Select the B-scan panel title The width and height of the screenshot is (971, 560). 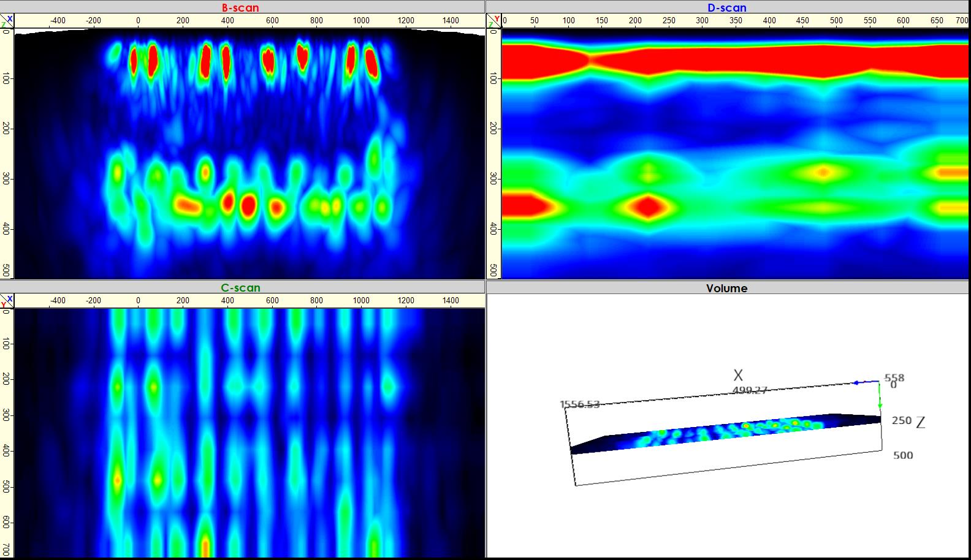240,8
